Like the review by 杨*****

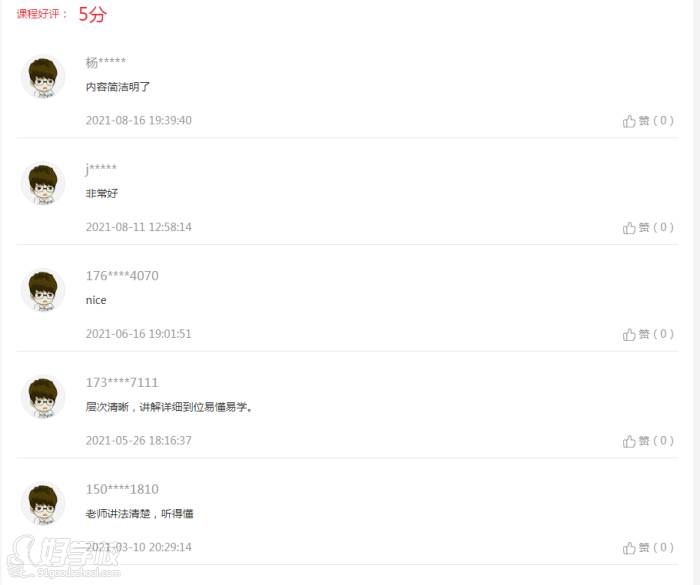coord(648,121)
